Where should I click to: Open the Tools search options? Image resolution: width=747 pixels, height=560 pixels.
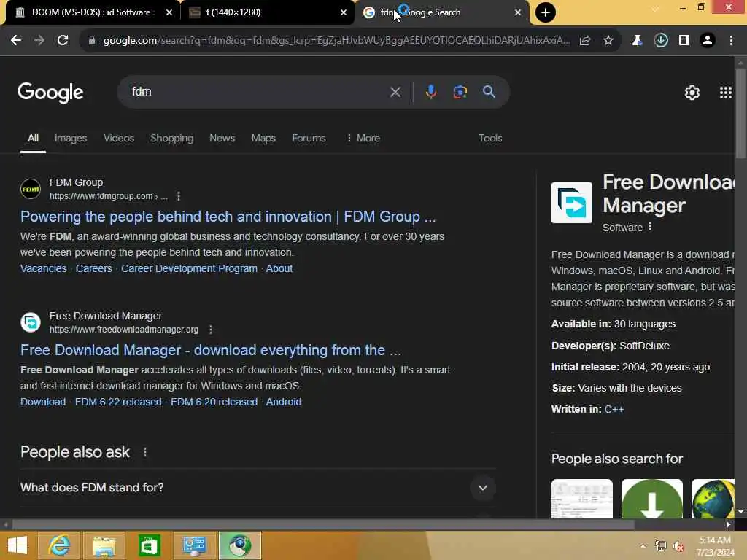490,138
